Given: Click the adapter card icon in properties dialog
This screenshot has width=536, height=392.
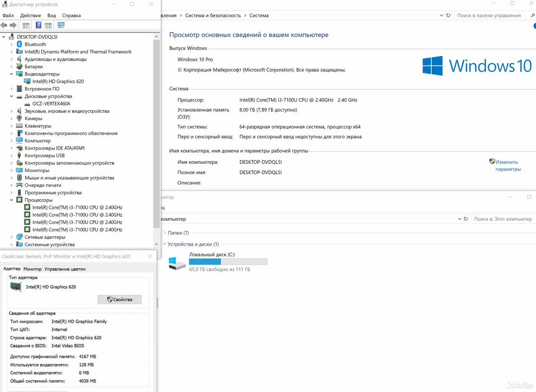Looking at the screenshot, I should point(16,287).
